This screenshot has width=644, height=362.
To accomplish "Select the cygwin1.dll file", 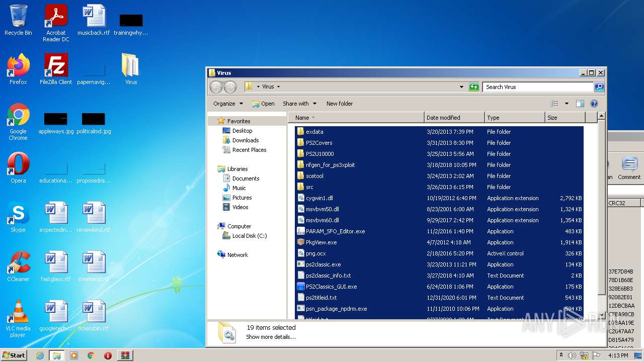I will [x=439, y=198].
